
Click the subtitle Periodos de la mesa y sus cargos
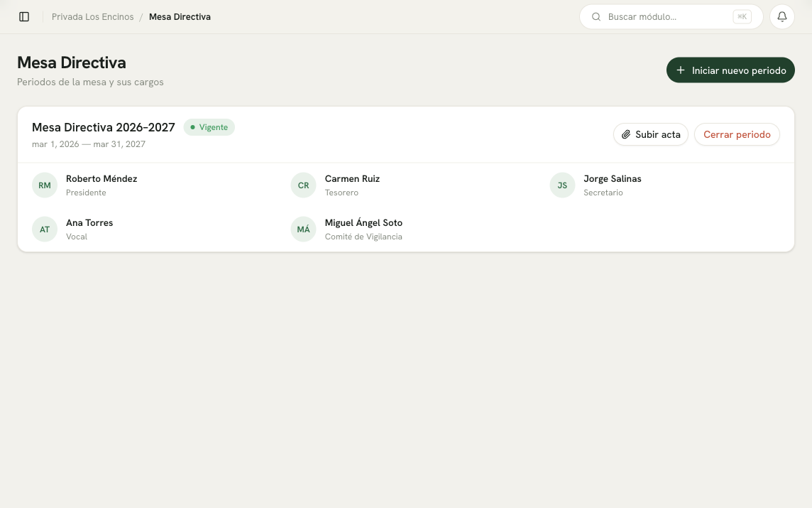click(90, 82)
